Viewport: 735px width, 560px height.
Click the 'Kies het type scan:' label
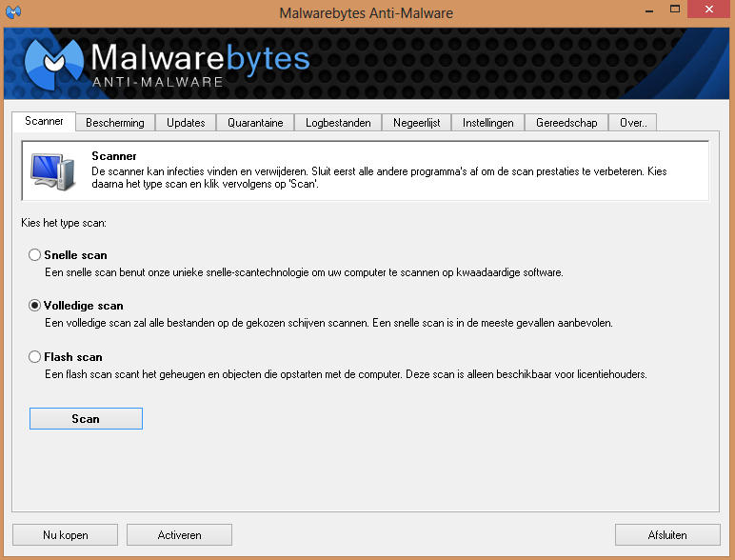(64, 223)
